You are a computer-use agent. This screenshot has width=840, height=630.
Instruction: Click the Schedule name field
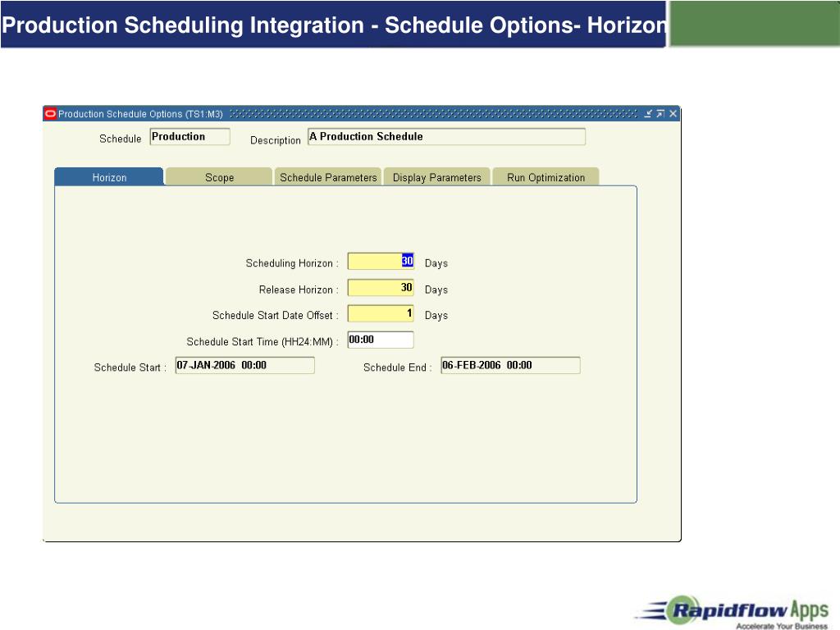pos(189,137)
